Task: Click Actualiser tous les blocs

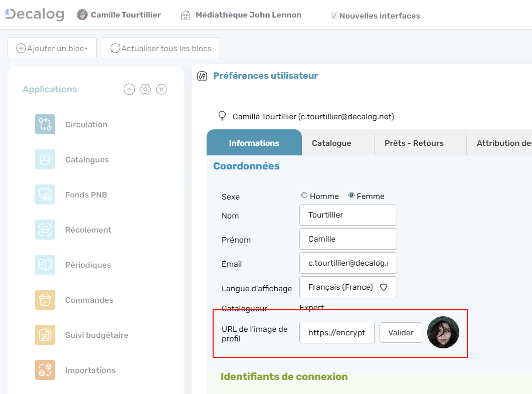Action: coord(160,48)
